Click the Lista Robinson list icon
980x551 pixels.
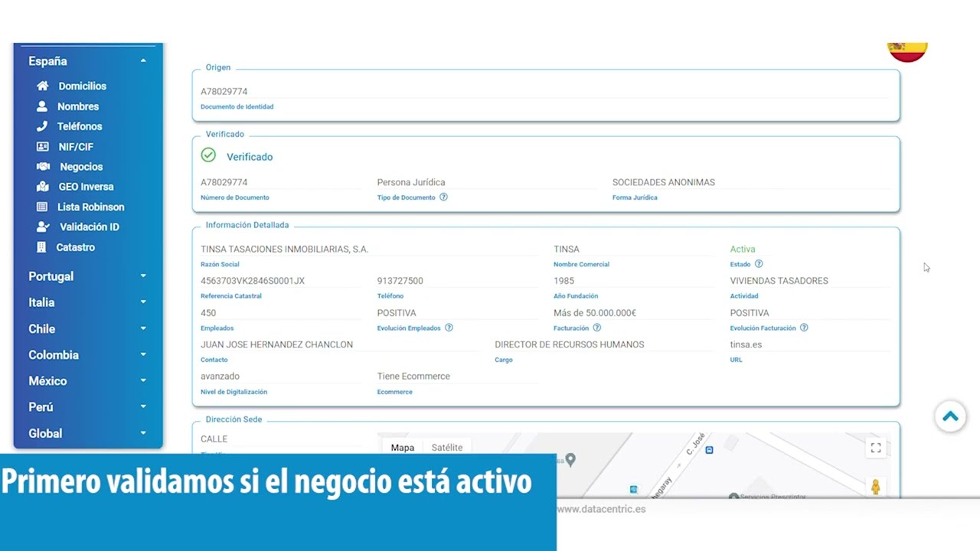click(42, 207)
